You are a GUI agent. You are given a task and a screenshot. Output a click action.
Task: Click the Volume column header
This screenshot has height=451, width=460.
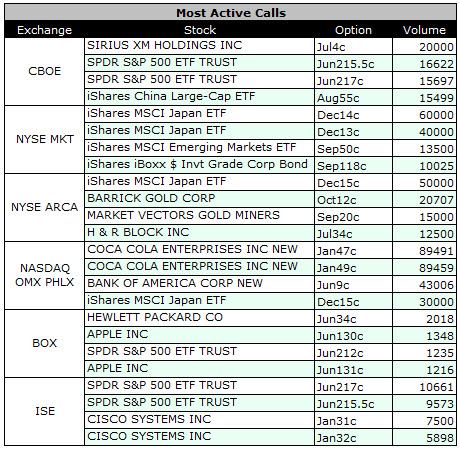click(424, 30)
